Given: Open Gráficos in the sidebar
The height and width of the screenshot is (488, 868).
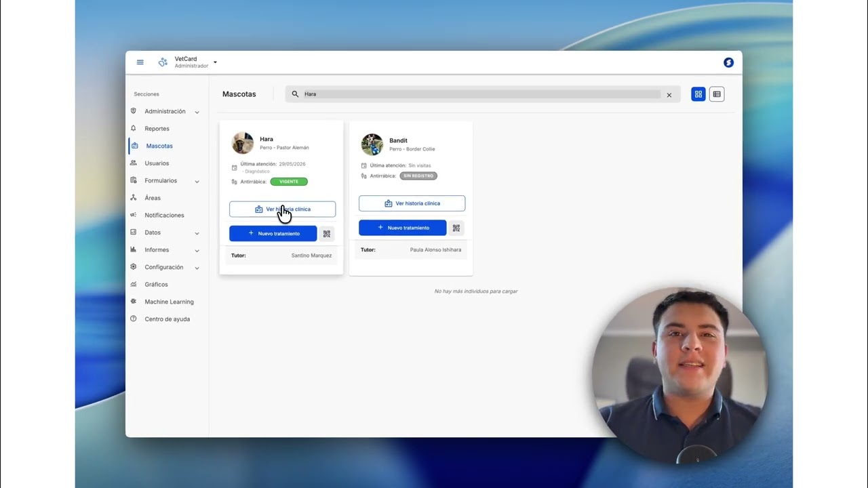Looking at the screenshot, I should click(156, 285).
